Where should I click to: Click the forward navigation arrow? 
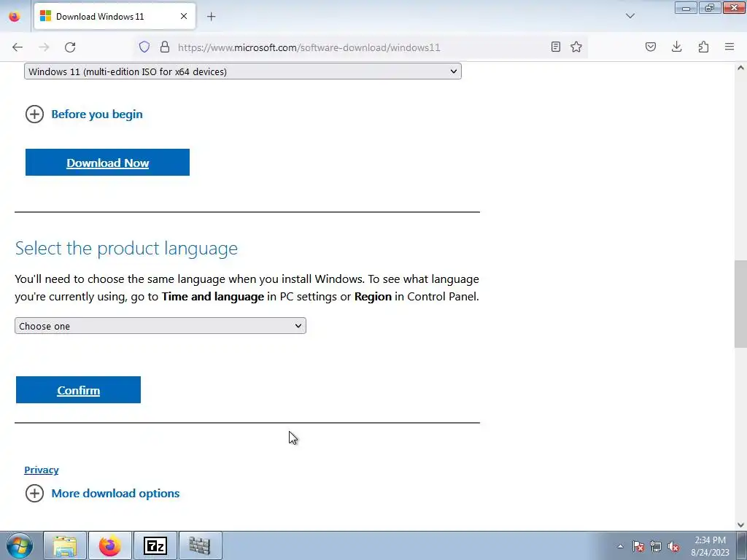tap(44, 47)
